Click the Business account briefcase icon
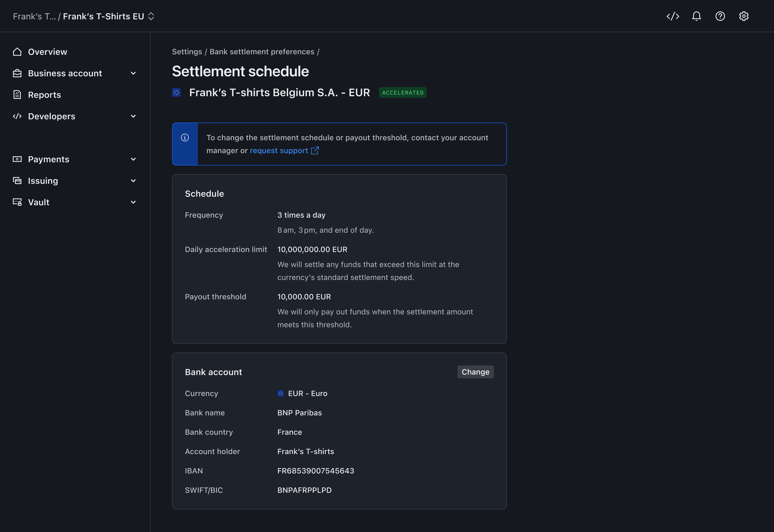Viewport: 774px width, 532px height. (x=17, y=73)
